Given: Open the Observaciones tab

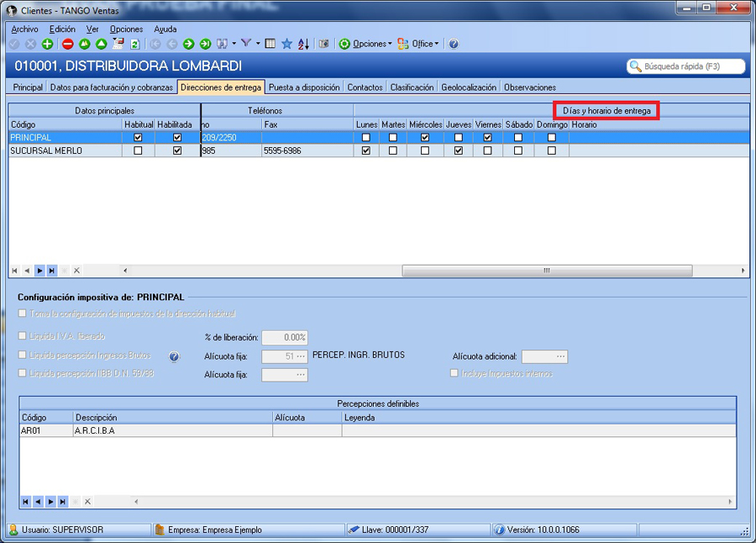Looking at the screenshot, I should (x=530, y=87).
